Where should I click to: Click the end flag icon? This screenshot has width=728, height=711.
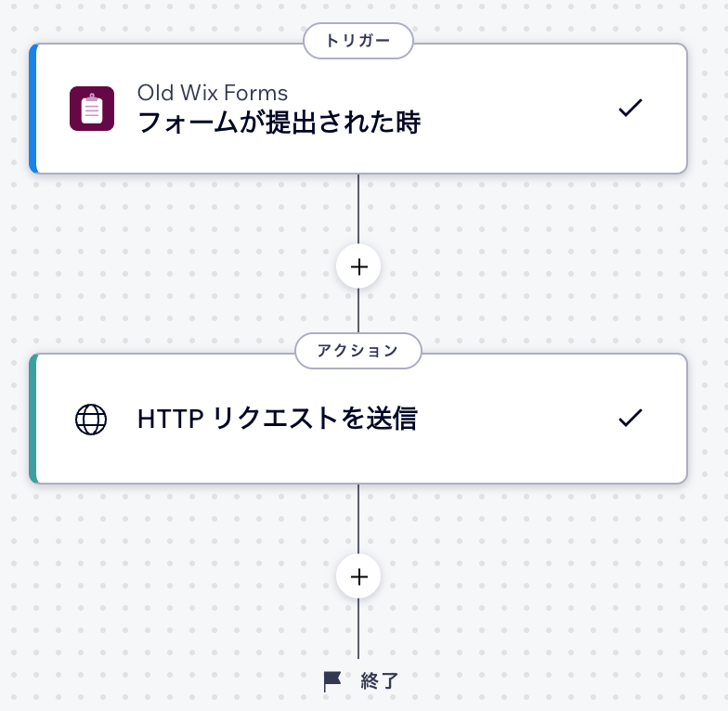pos(332,681)
